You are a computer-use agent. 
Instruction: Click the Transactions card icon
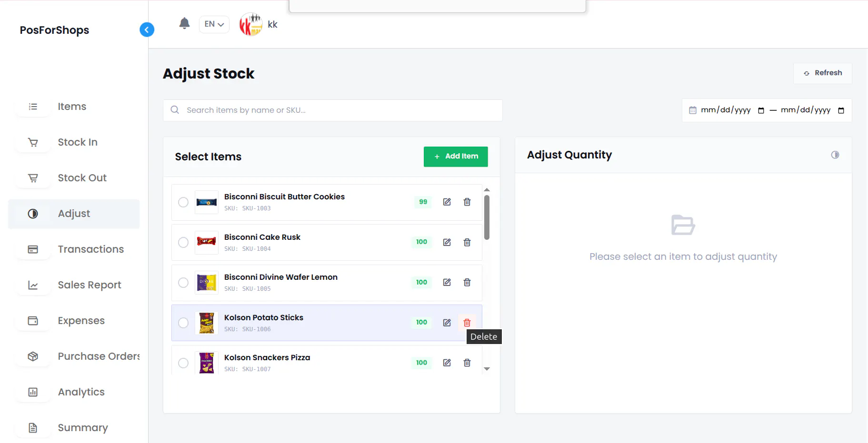click(33, 249)
